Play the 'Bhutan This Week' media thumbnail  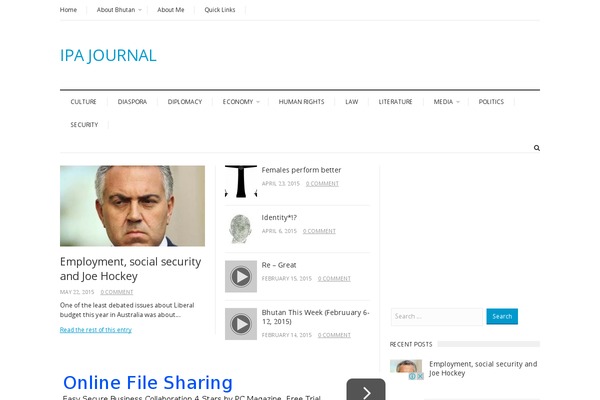coord(241,324)
